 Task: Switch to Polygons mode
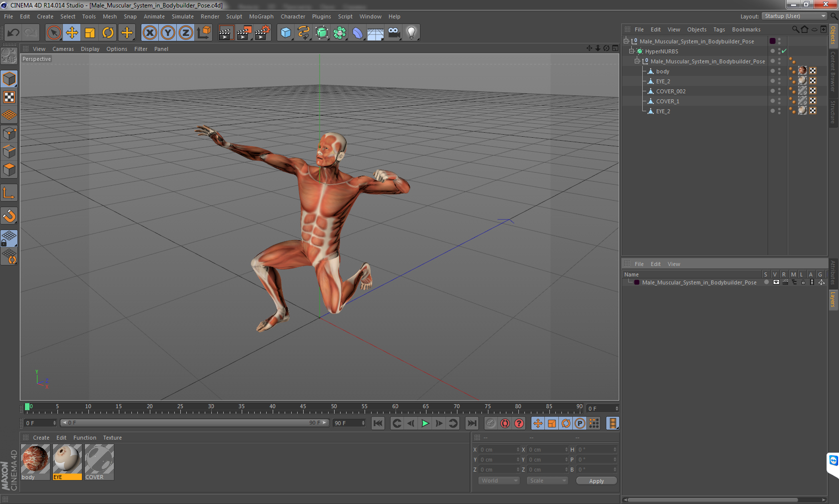(9, 170)
